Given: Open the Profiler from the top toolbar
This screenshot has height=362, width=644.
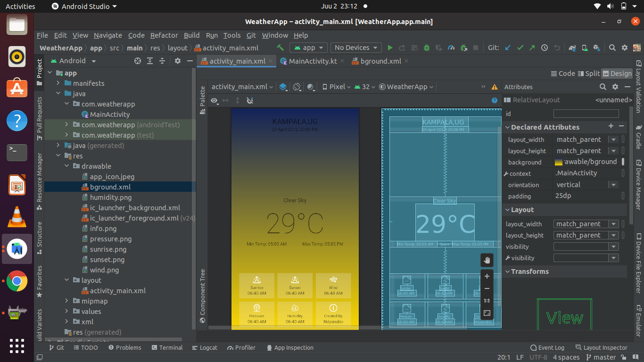Looking at the screenshot, I should pos(451,48).
